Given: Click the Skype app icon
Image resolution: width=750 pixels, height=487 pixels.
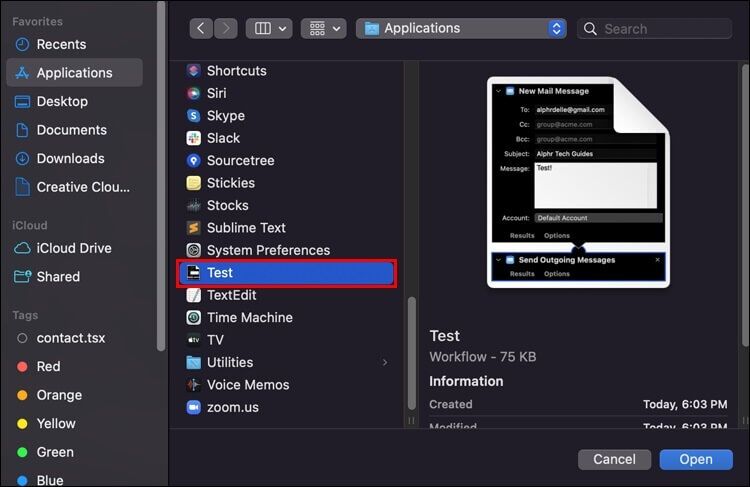Looking at the screenshot, I should tap(193, 116).
